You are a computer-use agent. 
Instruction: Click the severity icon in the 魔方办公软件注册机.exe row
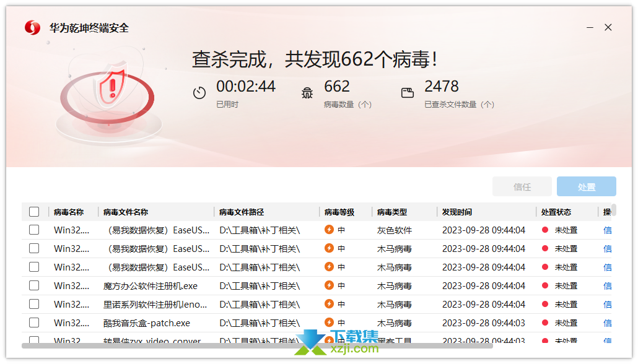(329, 285)
